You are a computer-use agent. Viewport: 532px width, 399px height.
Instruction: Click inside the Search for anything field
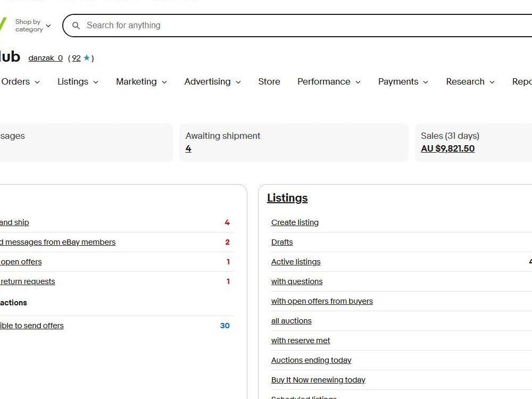(305, 26)
